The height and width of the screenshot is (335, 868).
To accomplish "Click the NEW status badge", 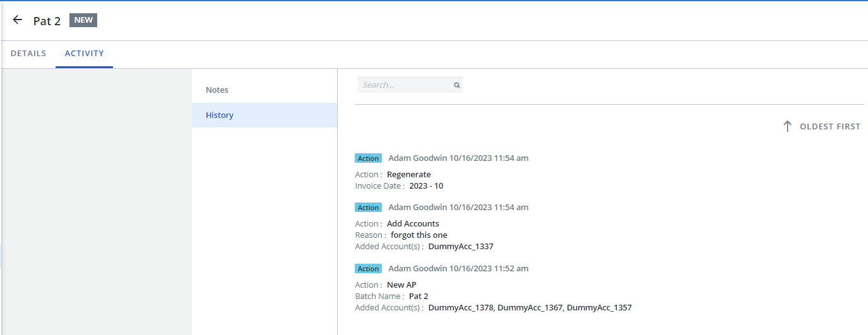I will click(83, 20).
